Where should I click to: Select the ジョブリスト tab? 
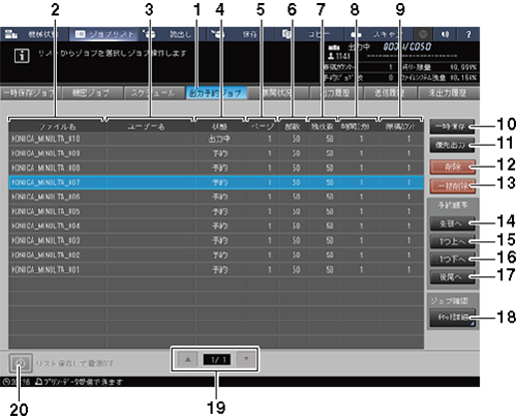[104, 34]
